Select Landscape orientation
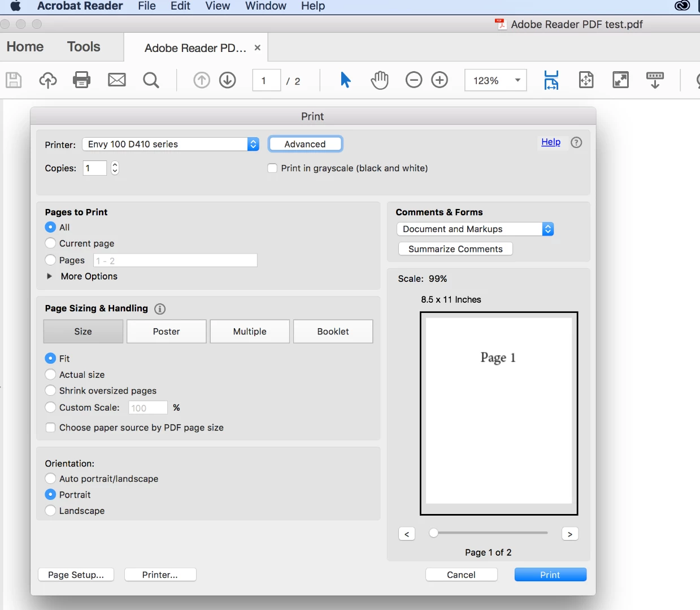 [50, 511]
